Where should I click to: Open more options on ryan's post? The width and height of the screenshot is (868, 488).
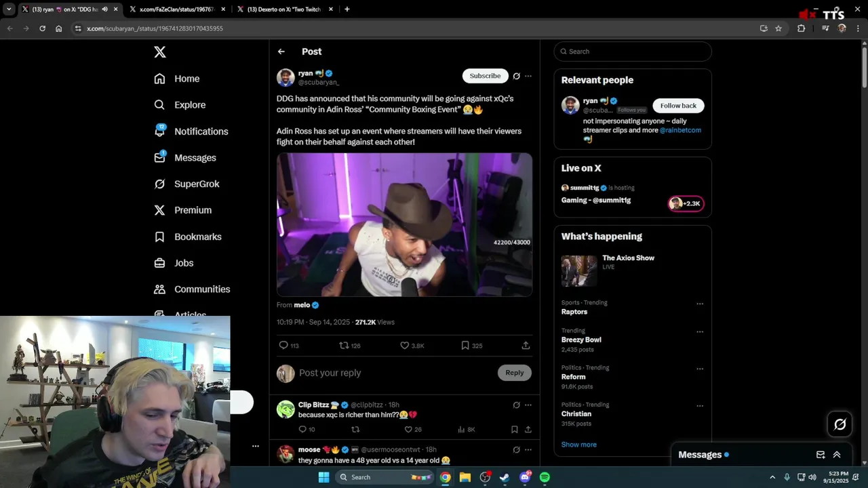coord(528,76)
